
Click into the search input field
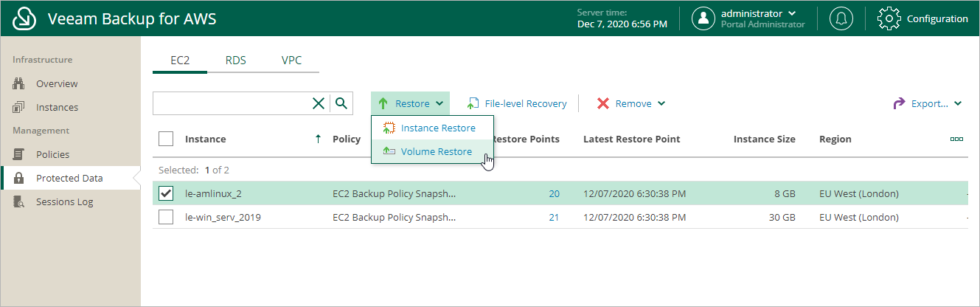(x=232, y=103)
